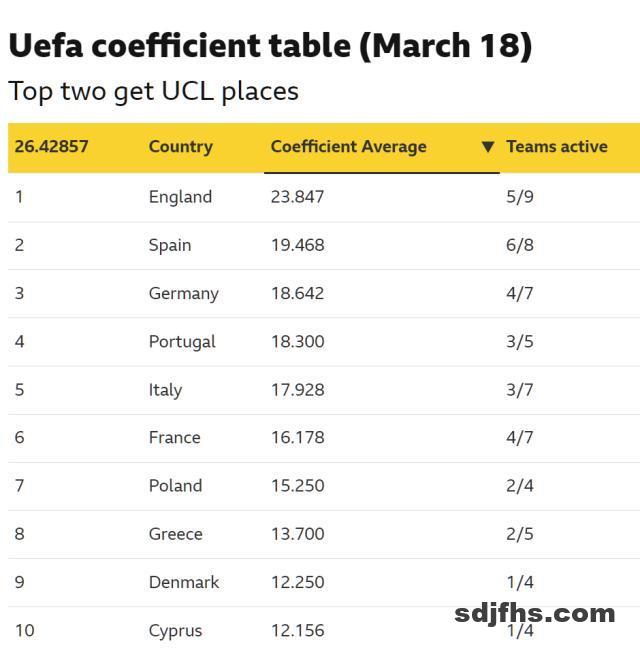
Task: Select Spain's teams active value 6/8
Action: coord(520,245)
